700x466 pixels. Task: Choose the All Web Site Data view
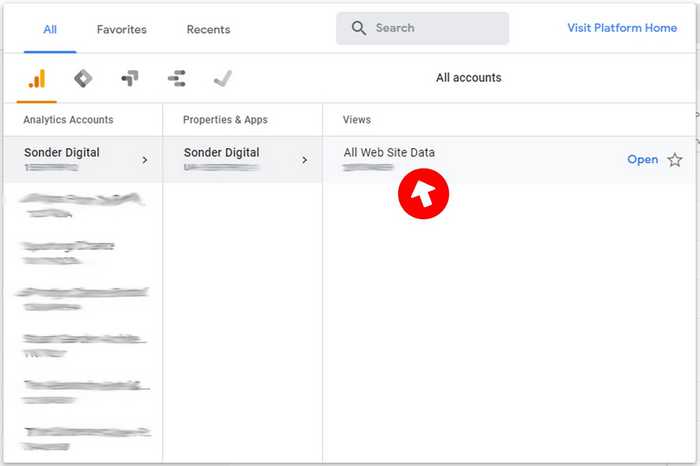389,153
